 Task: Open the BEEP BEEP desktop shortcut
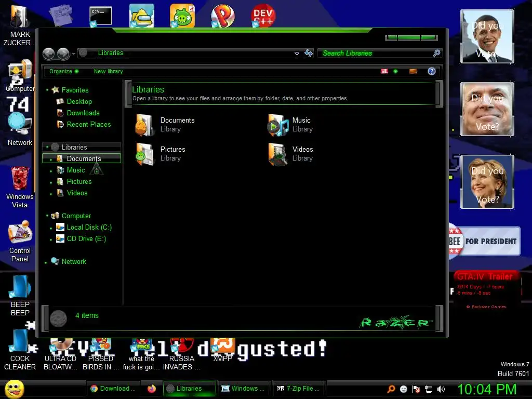coord(20,295)
